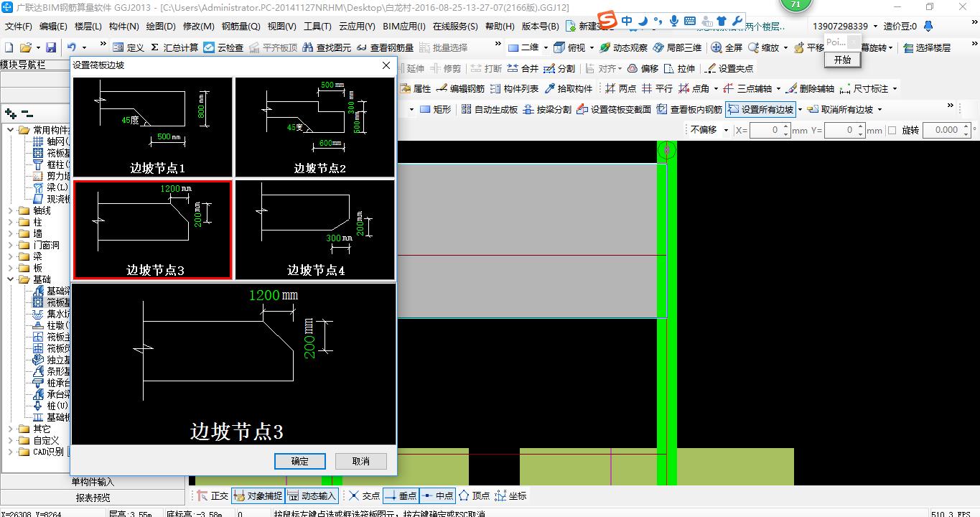Choose the 边坡节点4 slope option
The width and height of the screenshot is (980, 517).
[315, 230]
